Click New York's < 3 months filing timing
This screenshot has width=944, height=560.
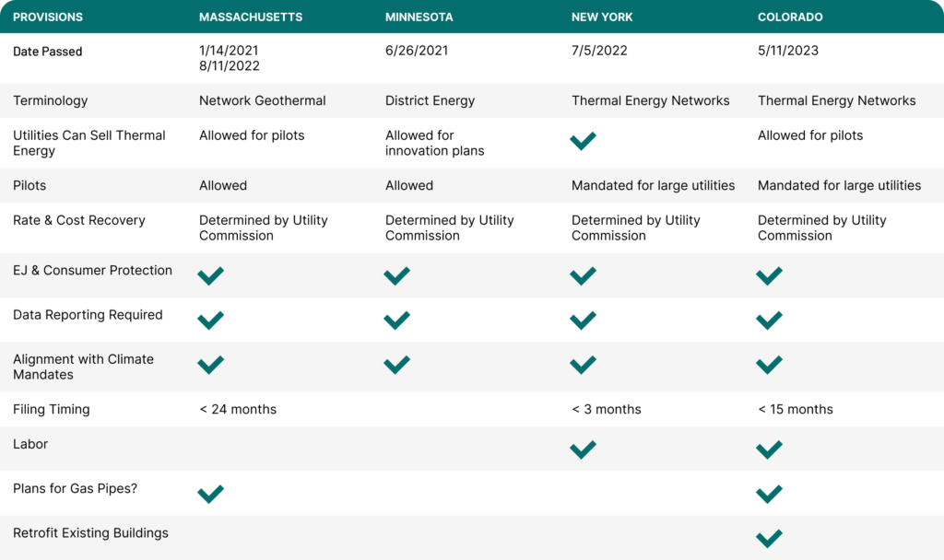[607, 409]
